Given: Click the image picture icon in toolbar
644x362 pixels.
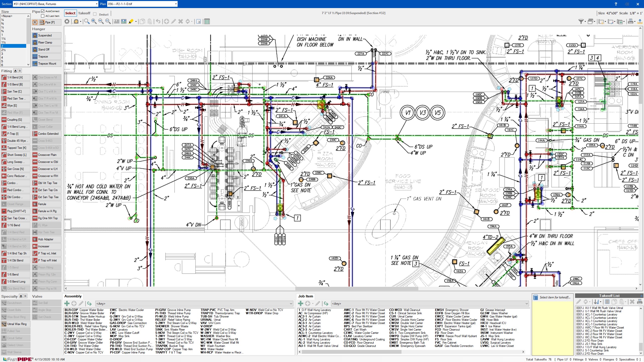Looking at the screenshot, I should (x=124, y=22).
